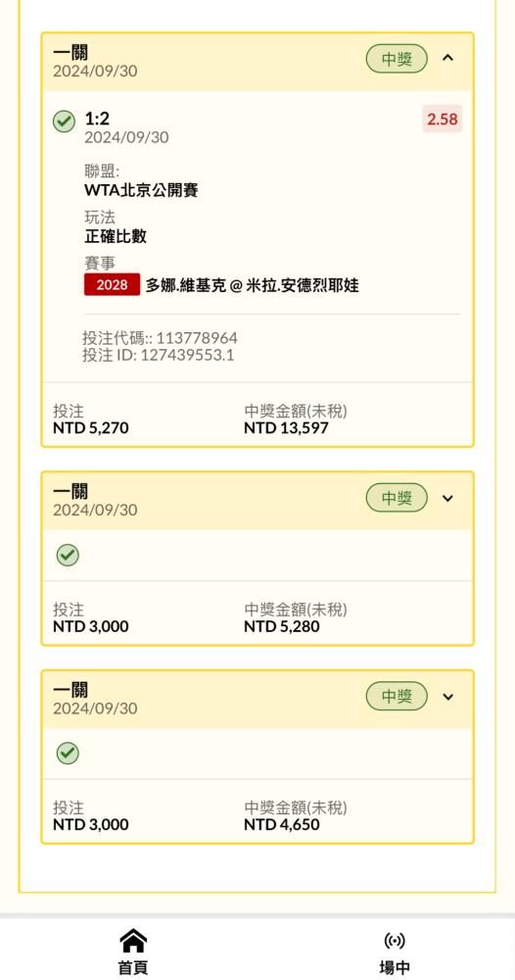Click 中獎 badge on first bet card
This screenshot has height=980, width=515.
pyautogui.click(x=397, y=59)
